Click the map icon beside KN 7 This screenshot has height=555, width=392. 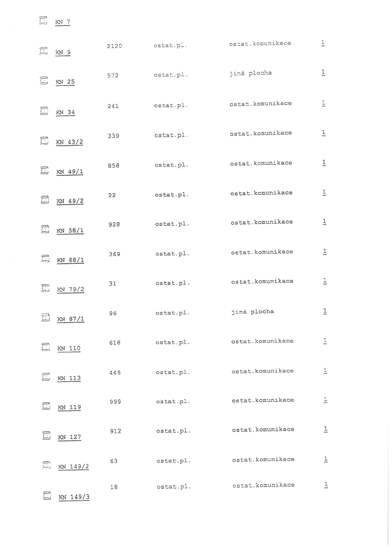(43, 20)
